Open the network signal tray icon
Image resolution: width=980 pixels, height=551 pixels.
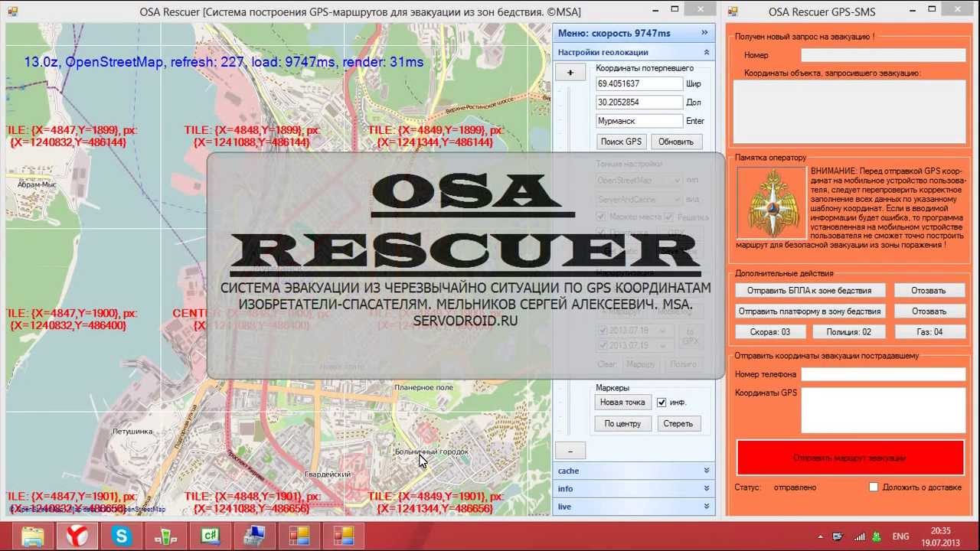tap(860, 536)
